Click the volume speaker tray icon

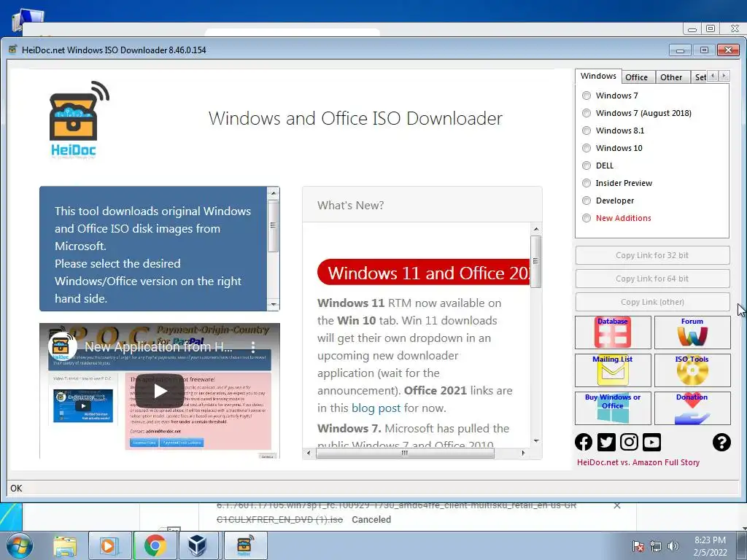(673, 547)
